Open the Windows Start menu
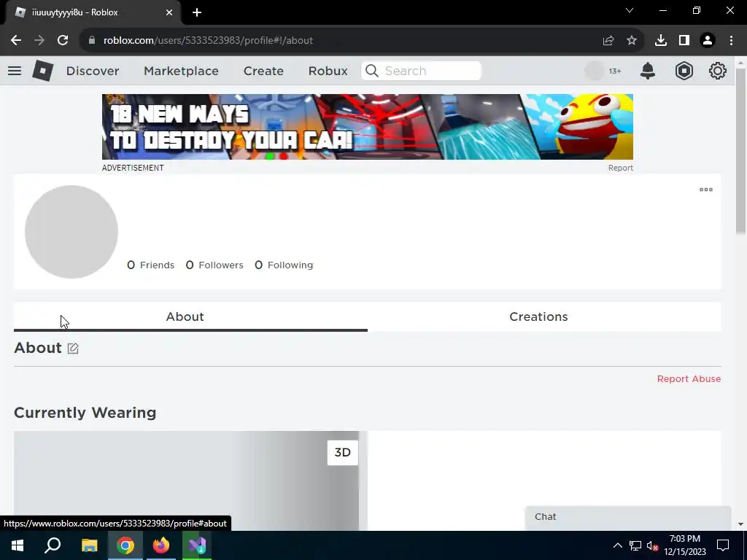Screen dimensions: 747x560 pos(18,545)
